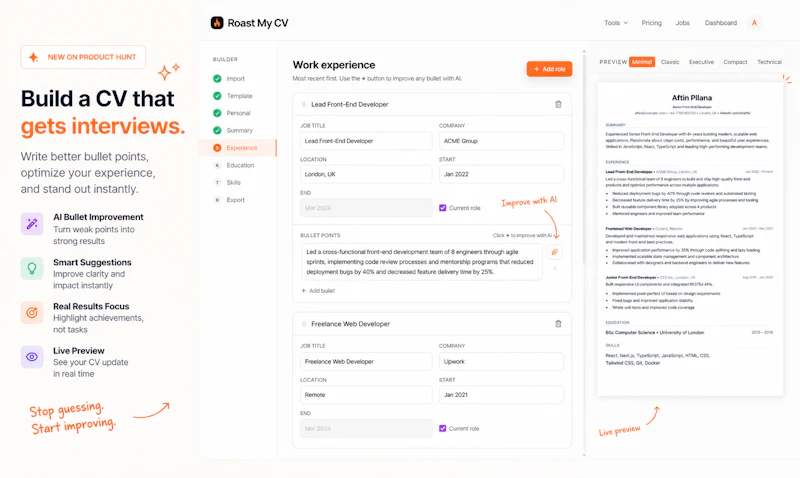
Task: Click the Add role button
Action: point(549,69)
